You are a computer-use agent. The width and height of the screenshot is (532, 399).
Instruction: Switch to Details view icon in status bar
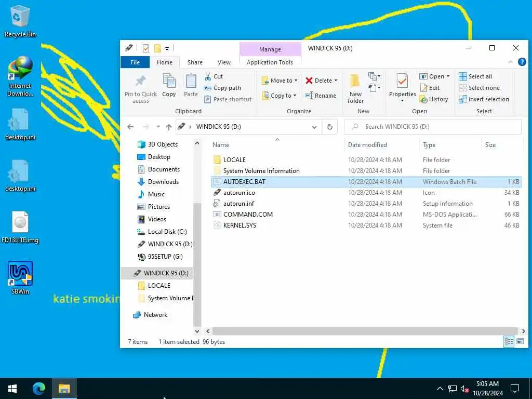pyautogui.click(x=509, y=341)
